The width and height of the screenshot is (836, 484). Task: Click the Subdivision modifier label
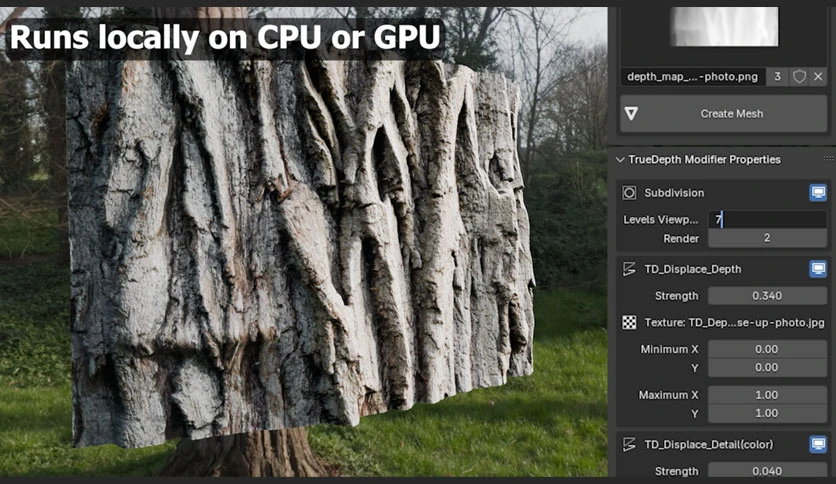click(x=674, y=193)
